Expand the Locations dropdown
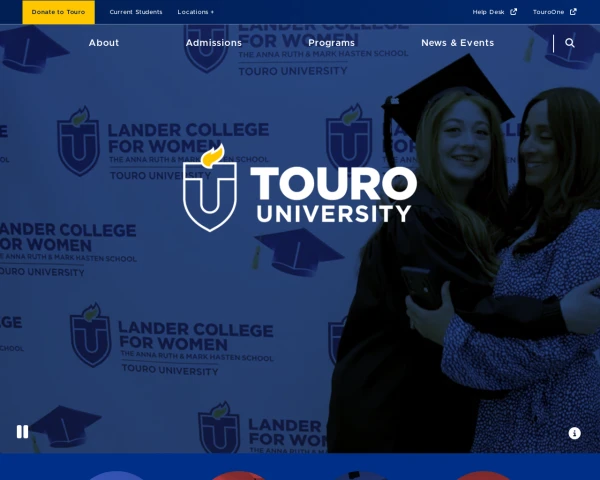This screenshot has width=600, height=480. [196, 12]
